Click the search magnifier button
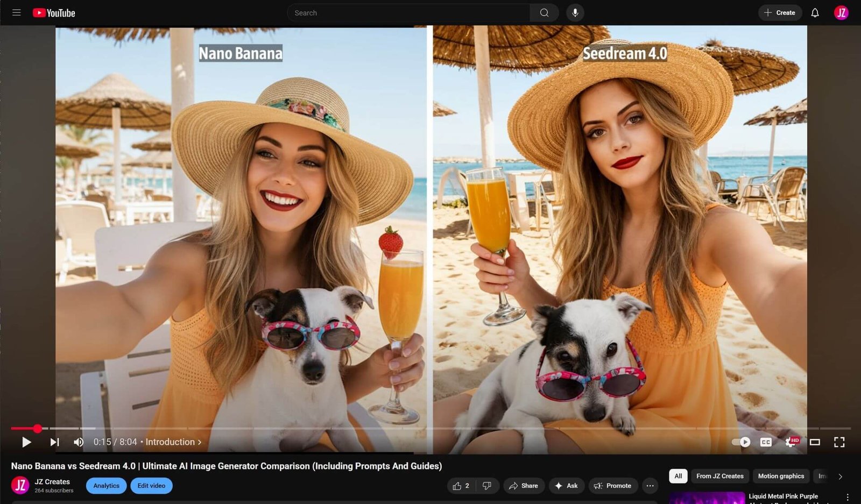This screenshot has height=504, width=861. 544,13
